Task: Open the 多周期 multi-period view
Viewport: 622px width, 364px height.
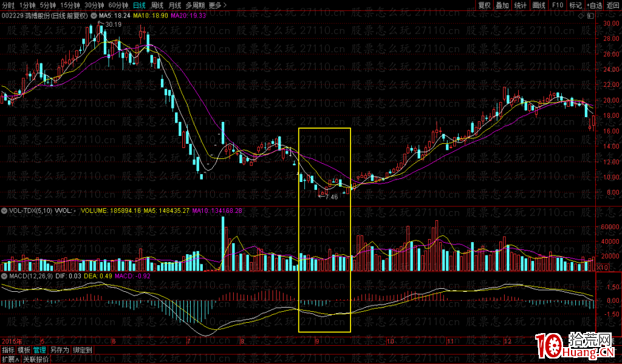Action: coord(195,5)
